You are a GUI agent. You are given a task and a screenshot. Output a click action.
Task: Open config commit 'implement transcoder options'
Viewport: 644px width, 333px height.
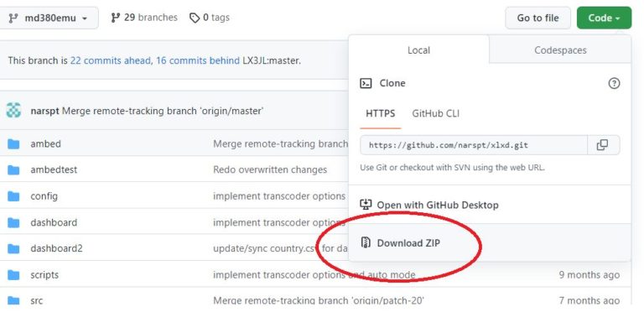279,196
